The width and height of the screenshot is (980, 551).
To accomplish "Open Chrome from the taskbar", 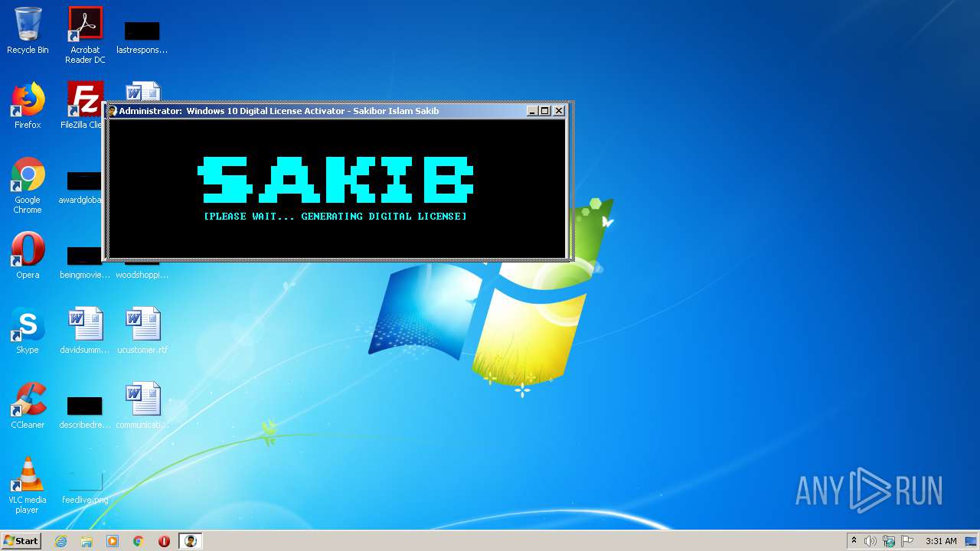I will click(x=139, y=541).
